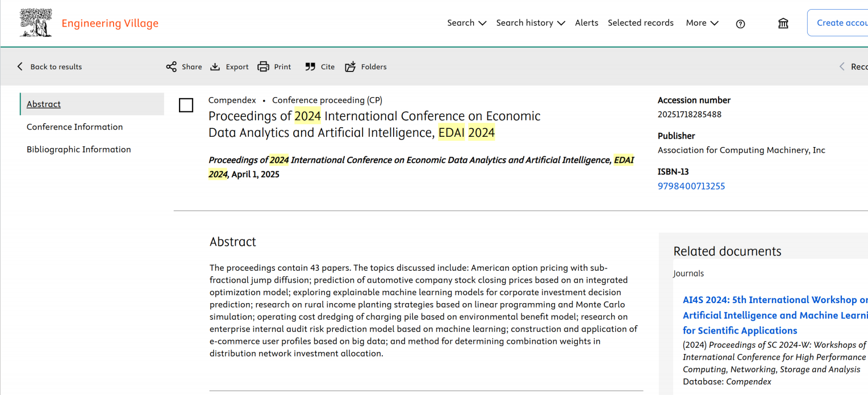The height and width of the screenshot is (395, 868).
Task: Click the Conference proceeding (CP) label
Action: pyautogui.click(x=327, y=100)
